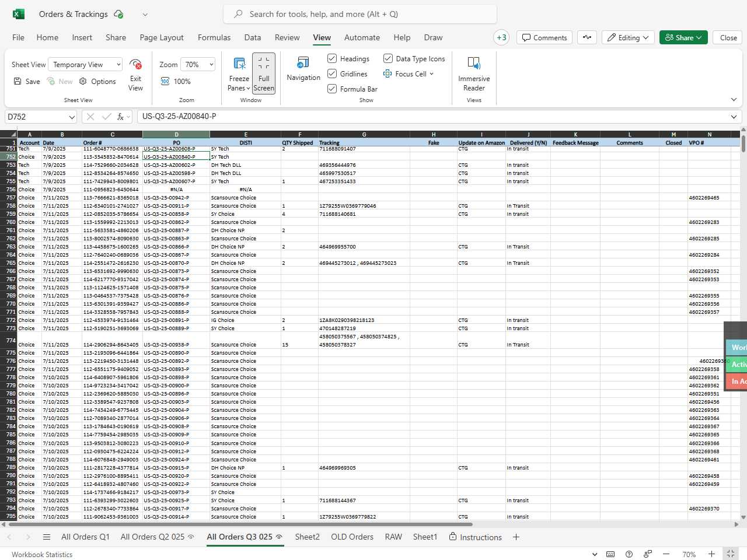Uncheck the Gridlines checkbox
747x560 pixels.
(332, 73)
